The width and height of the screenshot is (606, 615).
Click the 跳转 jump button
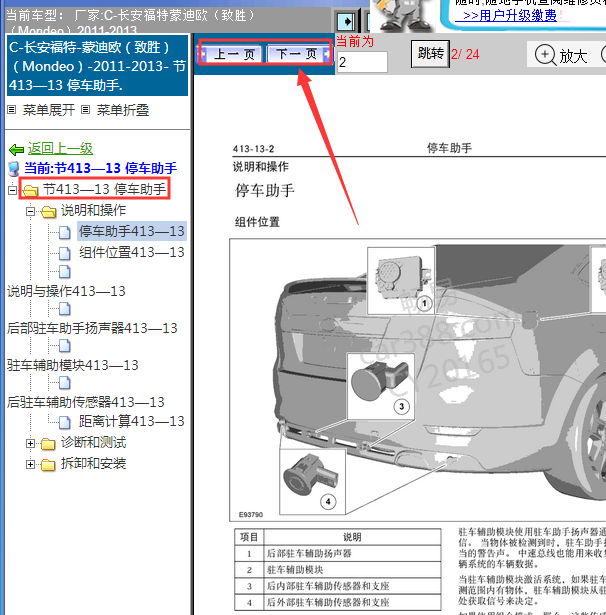point(430,53)
